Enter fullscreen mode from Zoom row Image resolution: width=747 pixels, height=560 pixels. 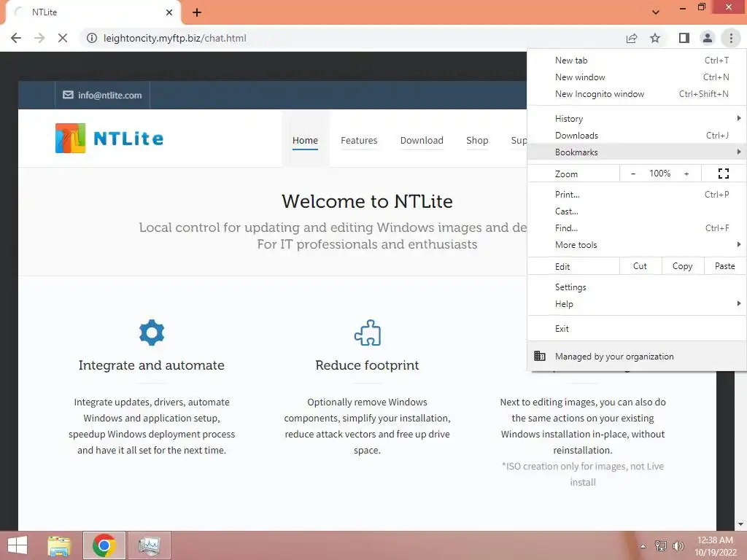pos(723,174)
